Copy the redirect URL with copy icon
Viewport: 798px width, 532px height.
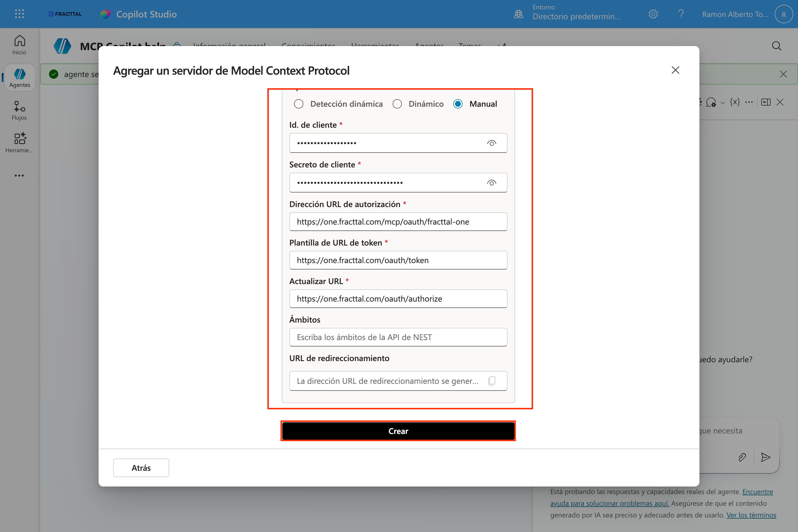(492, 381)
